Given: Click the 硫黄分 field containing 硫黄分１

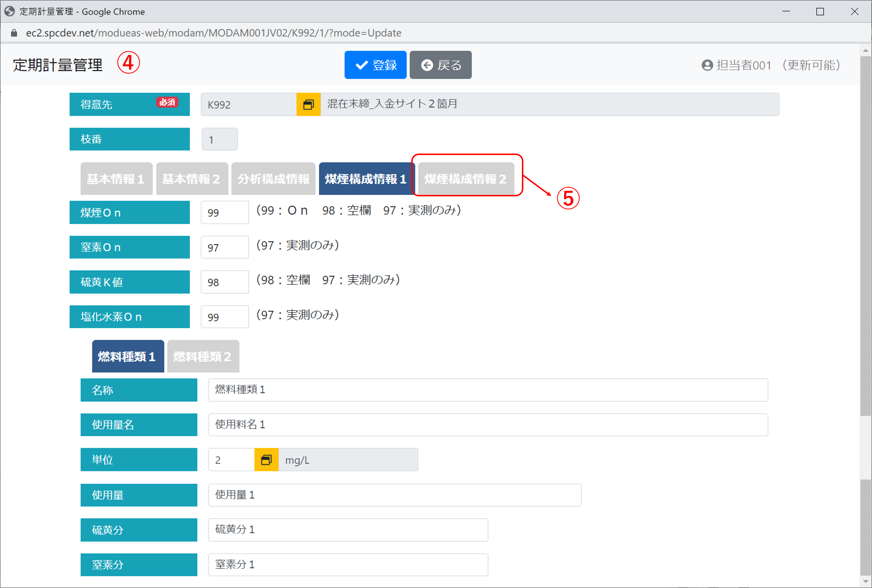Looking at the screenshot, I should coord(348,530).
